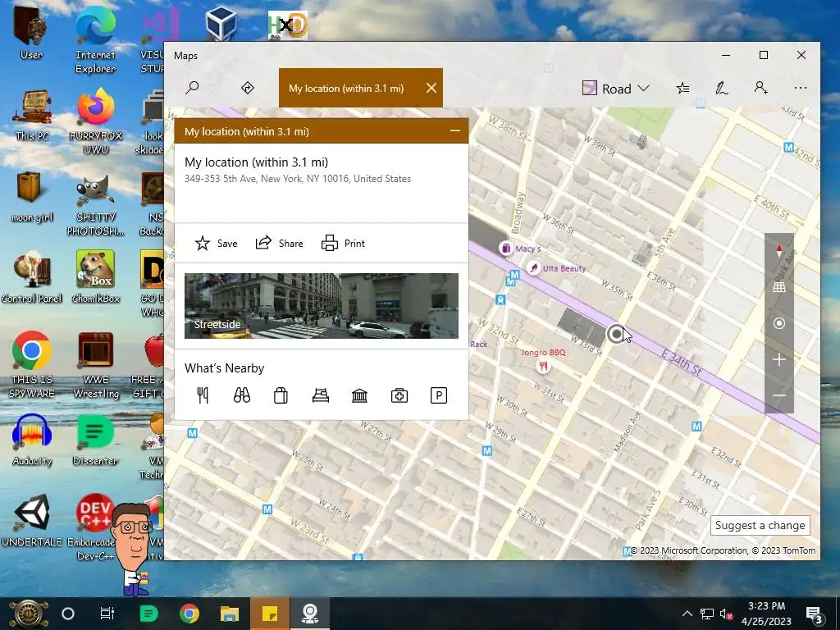Viewport: 840px width, 630px height.
Task: Open the Windows Ink toolbar icon
Action: [722, 88]
